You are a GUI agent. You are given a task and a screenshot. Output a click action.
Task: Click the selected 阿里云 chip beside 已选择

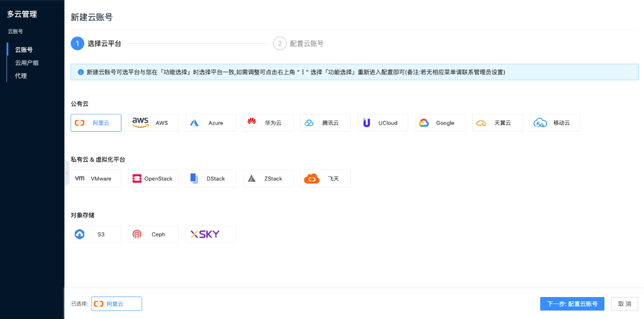pos(117,303)
